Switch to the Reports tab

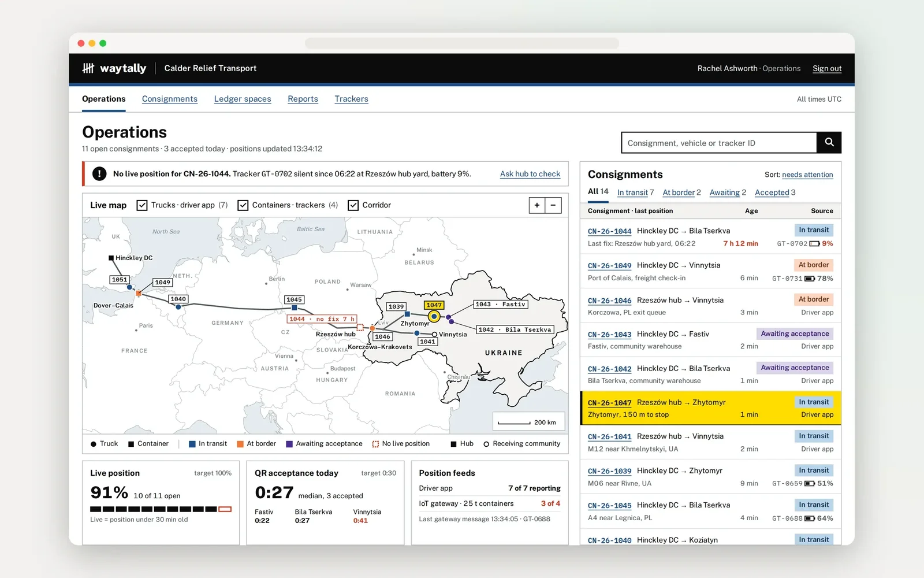(x=303, y=99)
